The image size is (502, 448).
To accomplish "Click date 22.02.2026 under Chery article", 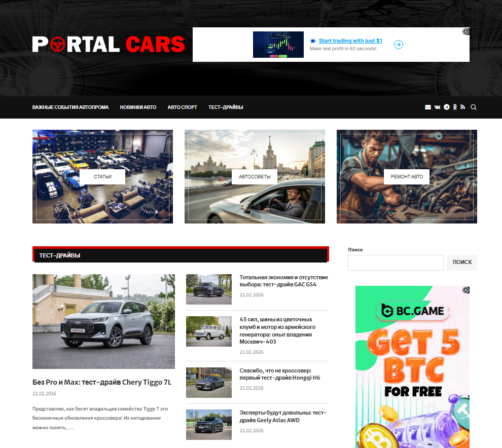I will click(44, 394).
